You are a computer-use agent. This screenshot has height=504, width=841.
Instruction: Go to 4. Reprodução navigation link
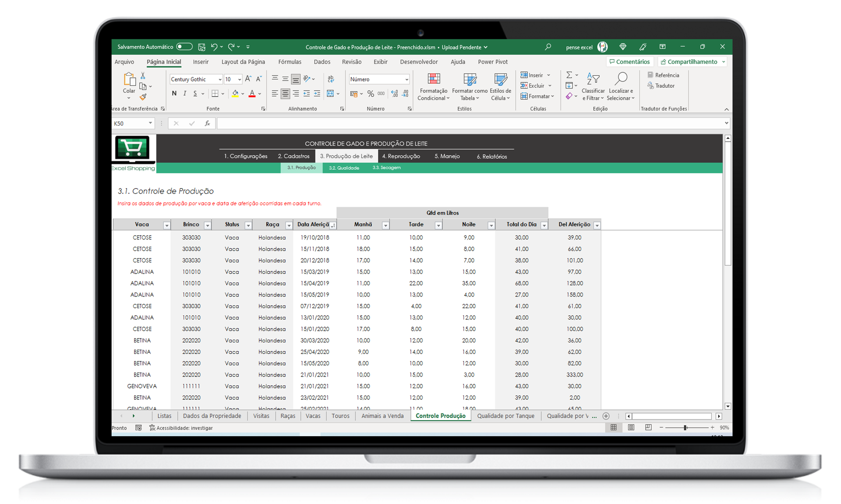401,156
